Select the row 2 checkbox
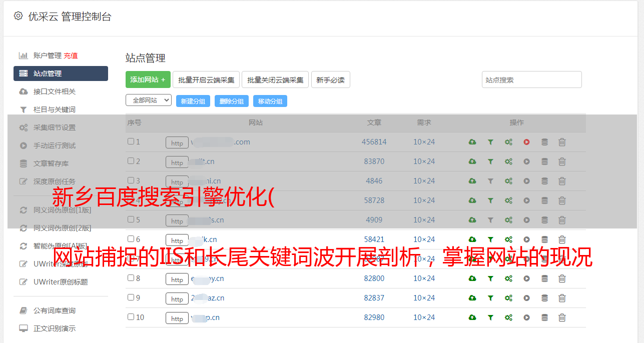 pyautogui.click(x=131, y=161)
